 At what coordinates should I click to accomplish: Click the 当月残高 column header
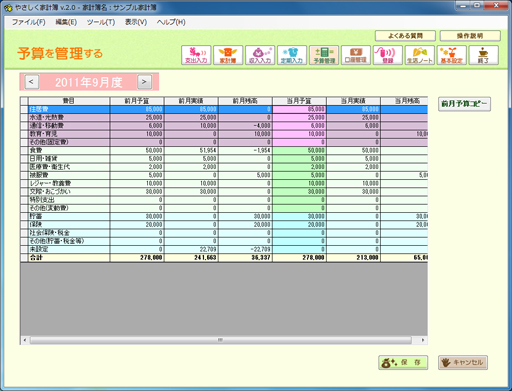[404, 101]
